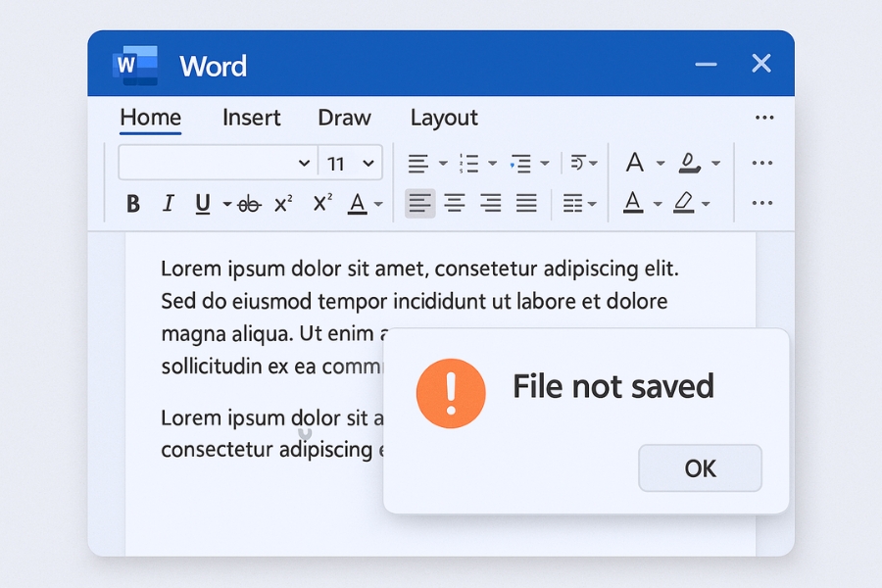Open the Draw tab
The height and width of the screenshot is (588, 882).
344,118
